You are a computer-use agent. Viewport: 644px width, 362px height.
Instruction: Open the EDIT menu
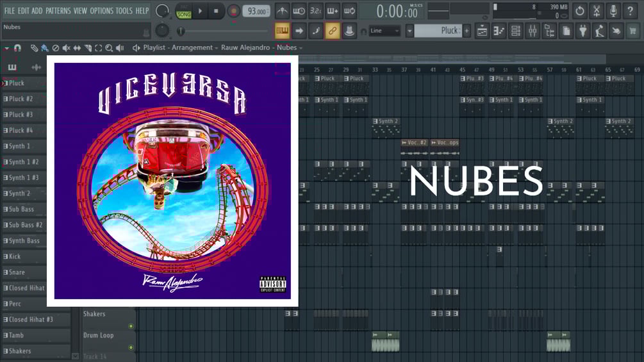[24, 11]
